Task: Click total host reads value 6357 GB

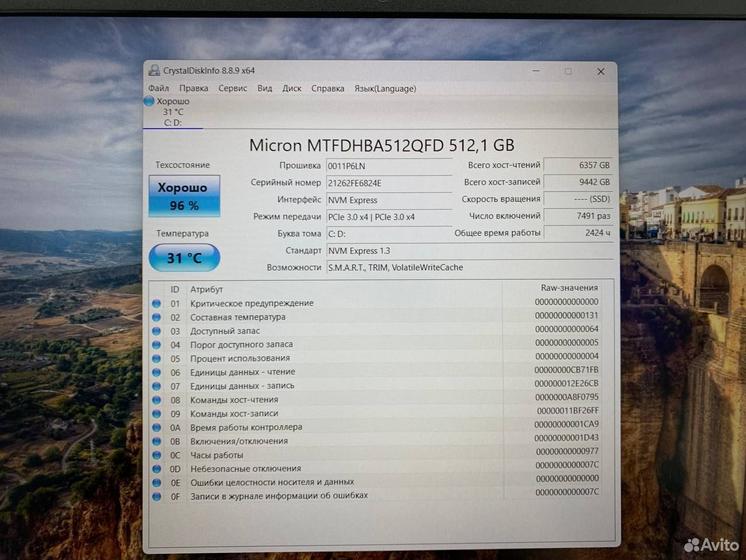Action: 578,165
